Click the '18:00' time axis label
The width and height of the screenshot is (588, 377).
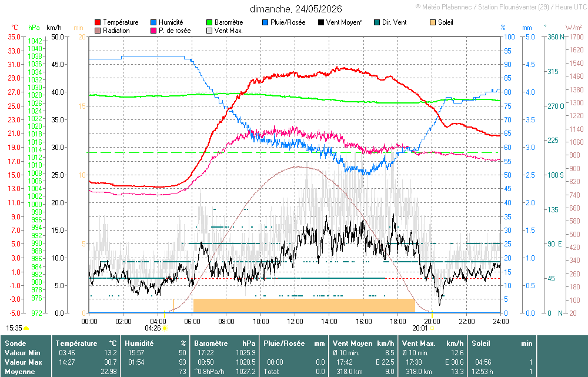(x=398, y=322)
